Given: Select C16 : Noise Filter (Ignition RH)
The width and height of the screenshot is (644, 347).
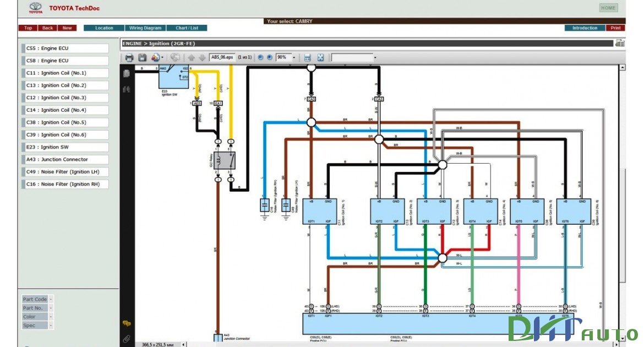Looking at the screenshot, I should [x=65, y=184].
